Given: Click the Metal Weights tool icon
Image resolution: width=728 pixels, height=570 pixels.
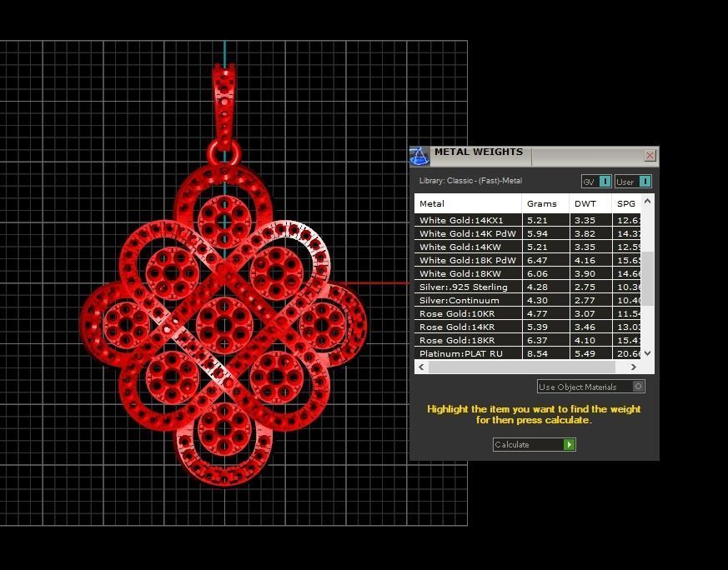Looking at the screenshot, I should tap(419, 157).
